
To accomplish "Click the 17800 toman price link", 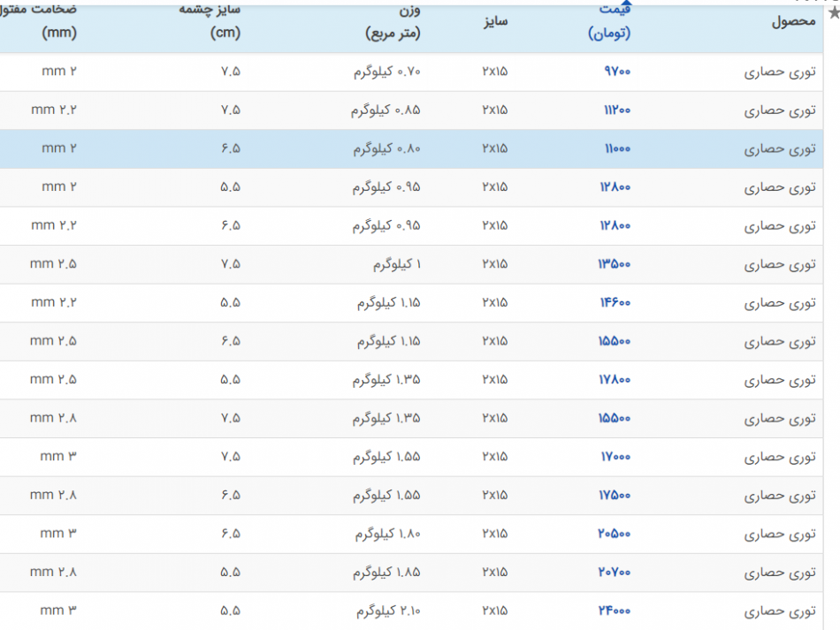I will (x=615, y=380).
